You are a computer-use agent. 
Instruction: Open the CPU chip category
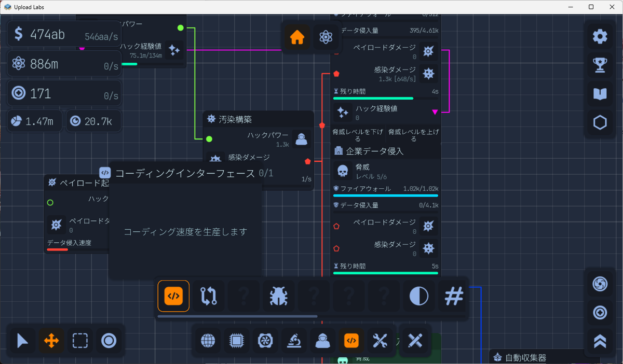click(x=236, y=341)
